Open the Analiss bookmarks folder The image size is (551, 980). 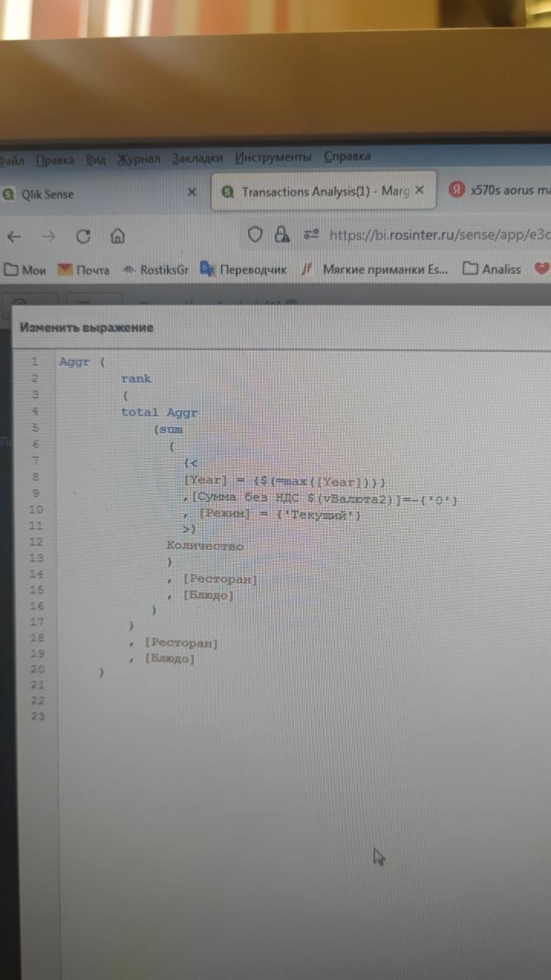[492, 269]
